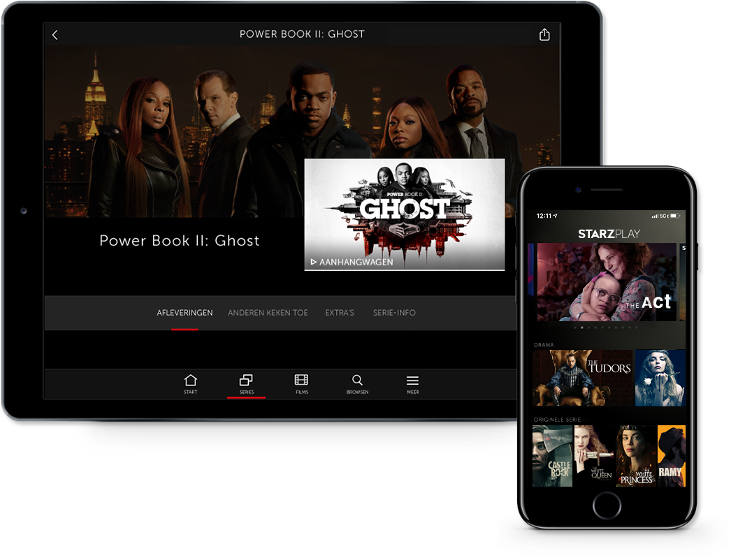The width and height of the screenshot is (731, 560).
Task: Open The Act featured banner
Action: pos(606,282)
